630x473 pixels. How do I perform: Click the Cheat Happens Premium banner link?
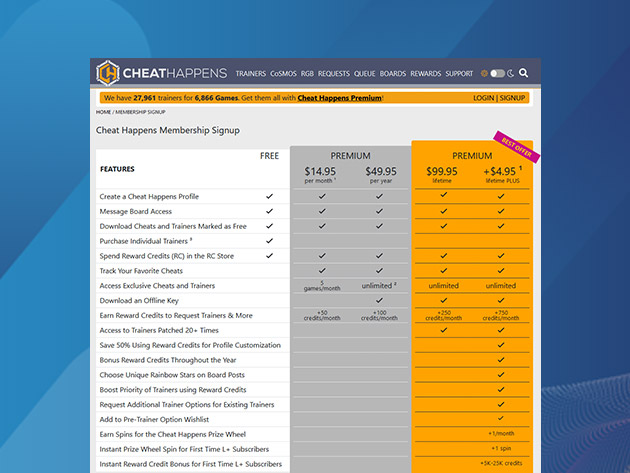(x=340, y=98)
